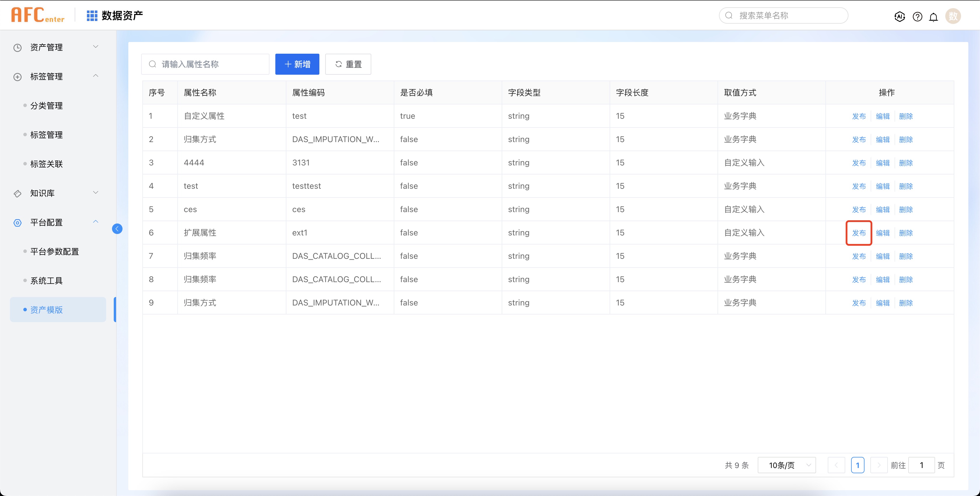Select page 1 in pagination
980x496 pixels.
[x=857, y=465]
